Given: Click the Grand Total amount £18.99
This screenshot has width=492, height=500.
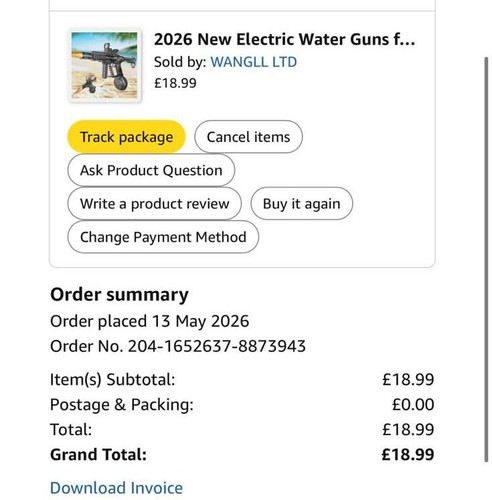Looking at the screenshot, I should tap(408, 454).
